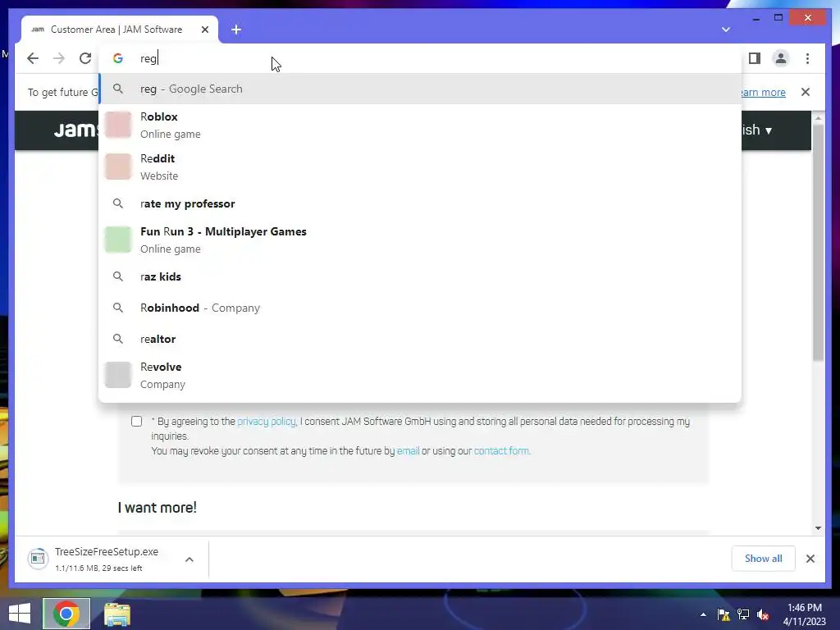Open the Chrome side panel icon
Image resolution: width=840 pixels, height=630 pixels.
[x=755, y=58]
